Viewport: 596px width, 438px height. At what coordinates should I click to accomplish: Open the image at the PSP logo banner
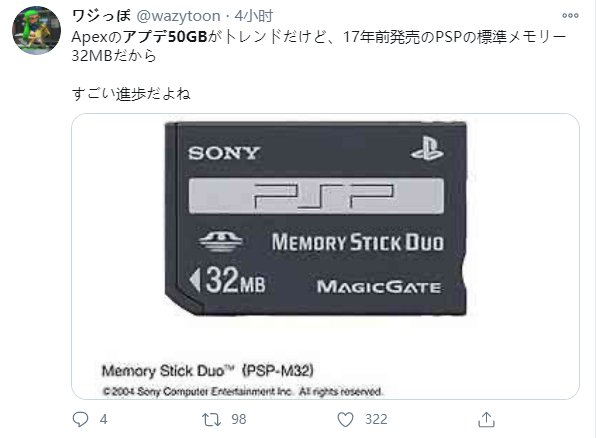point(316,196)
